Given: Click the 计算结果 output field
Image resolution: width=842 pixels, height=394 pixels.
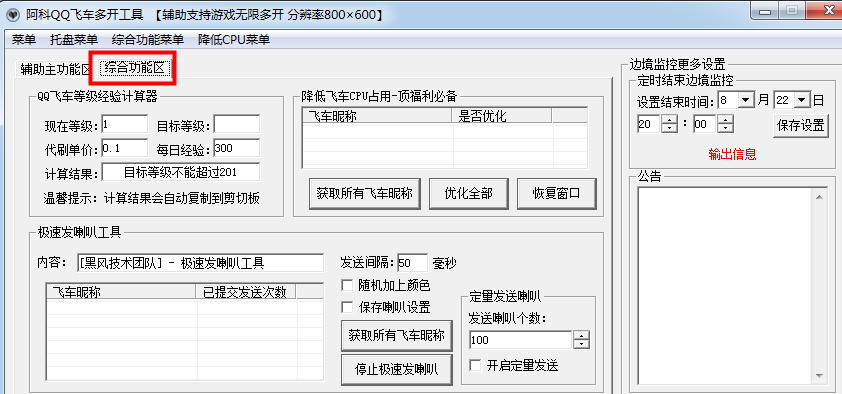Looking at the screenshot, I should tap(180, 172).
